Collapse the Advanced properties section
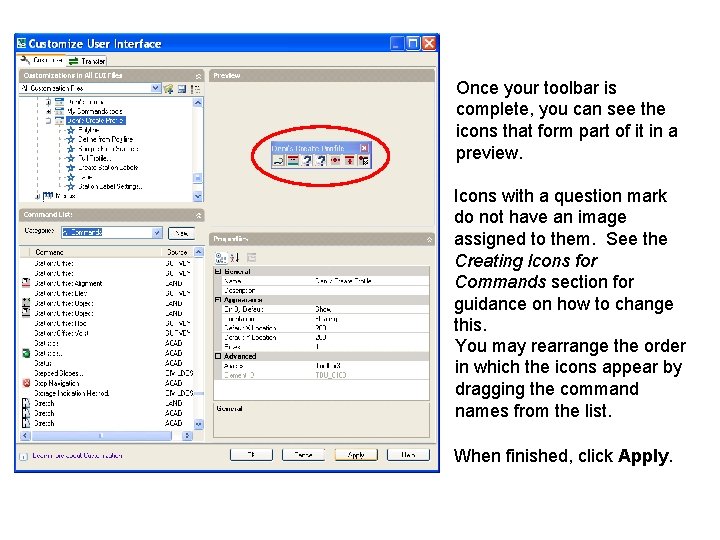720x540 pixels. pos(218,356)
